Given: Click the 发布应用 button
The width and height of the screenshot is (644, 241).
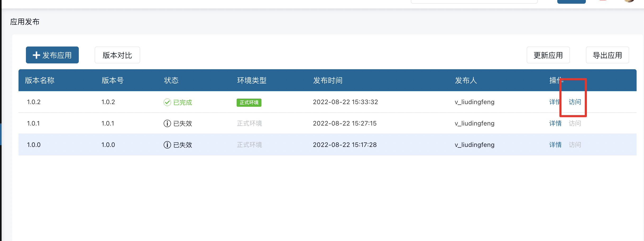Looking at the screenshot, I should [x=52, y=55].
